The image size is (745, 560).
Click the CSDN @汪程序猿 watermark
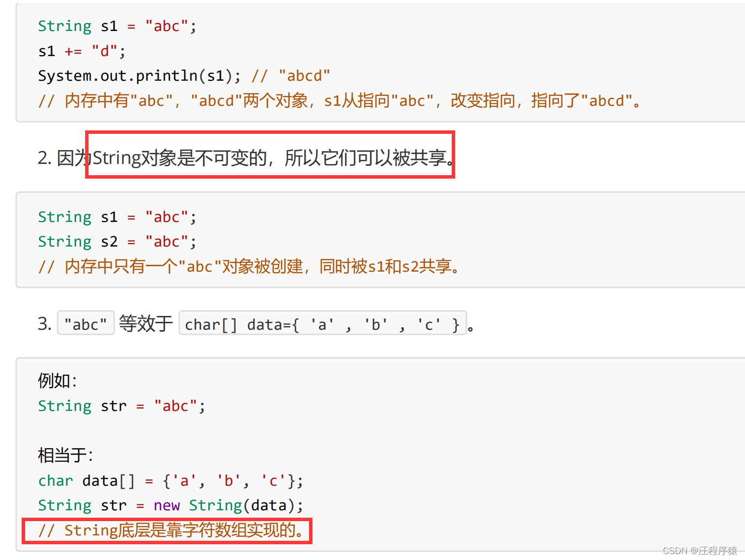pos(700,551)
